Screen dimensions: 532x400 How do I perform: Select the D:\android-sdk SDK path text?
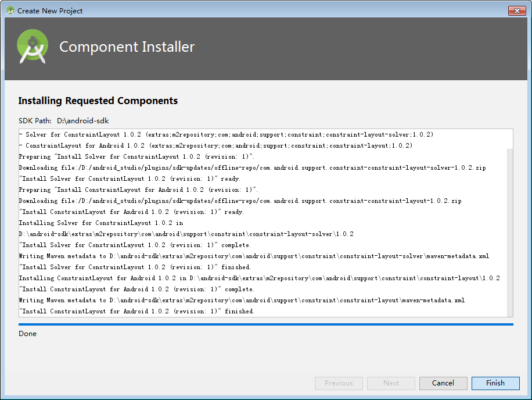(83, 120)
